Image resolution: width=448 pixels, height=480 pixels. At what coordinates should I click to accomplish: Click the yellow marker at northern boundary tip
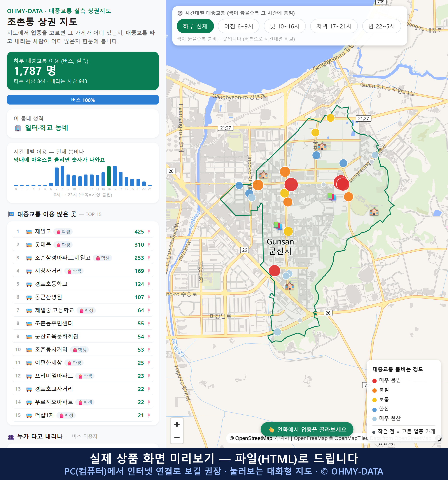click(x=330, y=118)
